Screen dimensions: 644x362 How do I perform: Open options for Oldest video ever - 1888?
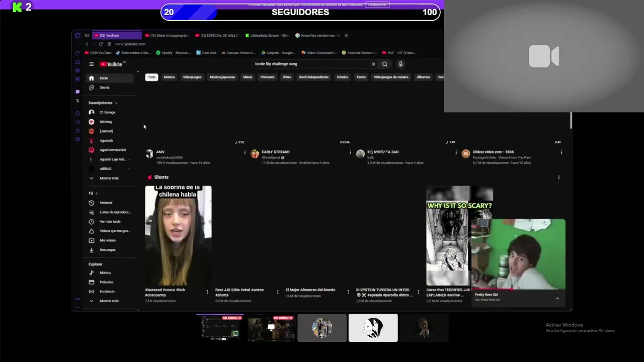pyautogui.click(x=561, y=152)
